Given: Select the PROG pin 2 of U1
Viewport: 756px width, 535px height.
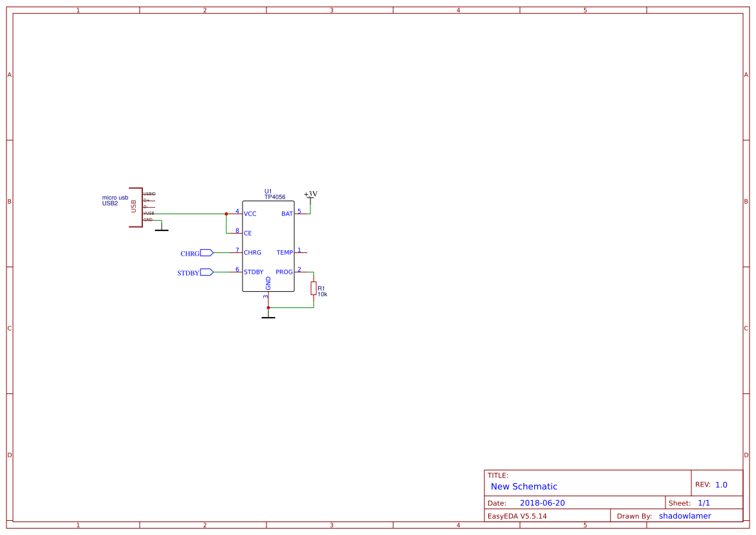Looking at the screenshot, I should pyautogui.click(x=301, y=272).
